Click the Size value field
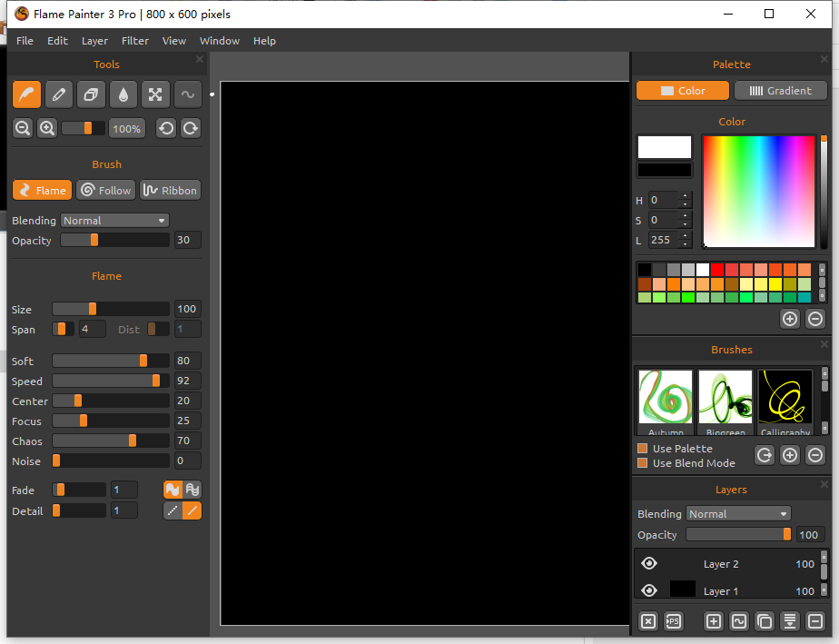The height and width of the screenshot is (644, 839). (x=187, y=309)
